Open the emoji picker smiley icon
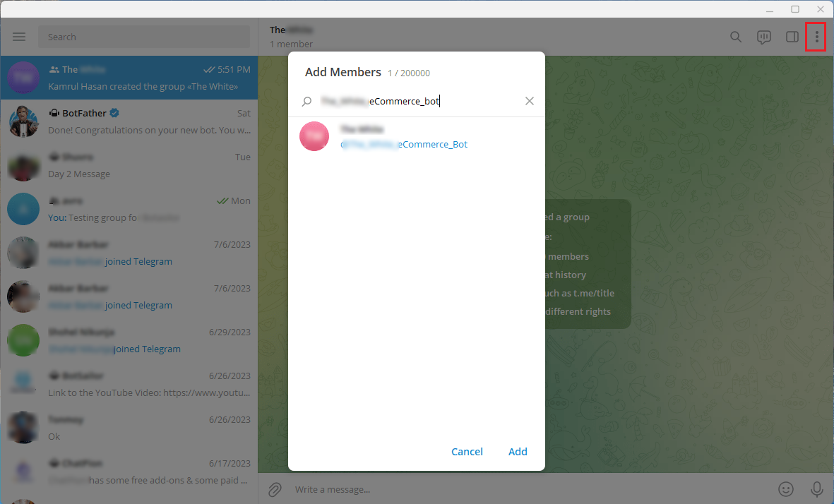The image size is (834, 504). 785,489
